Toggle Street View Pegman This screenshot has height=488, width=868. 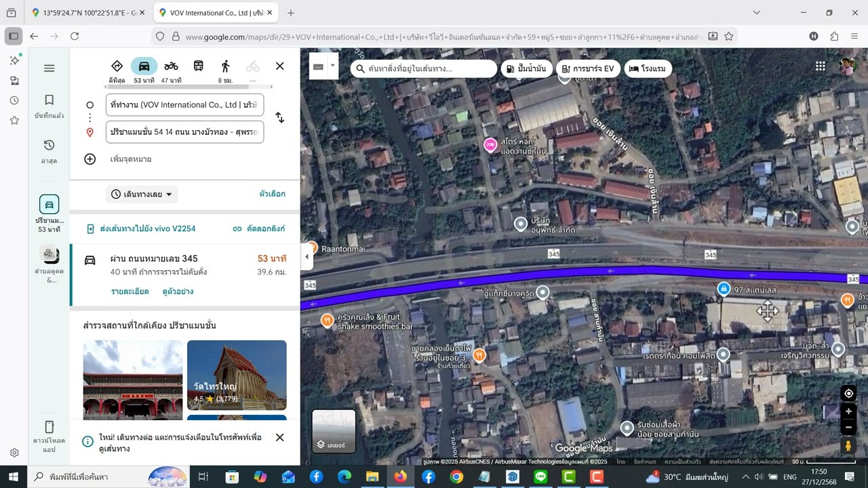coord(848,446)
